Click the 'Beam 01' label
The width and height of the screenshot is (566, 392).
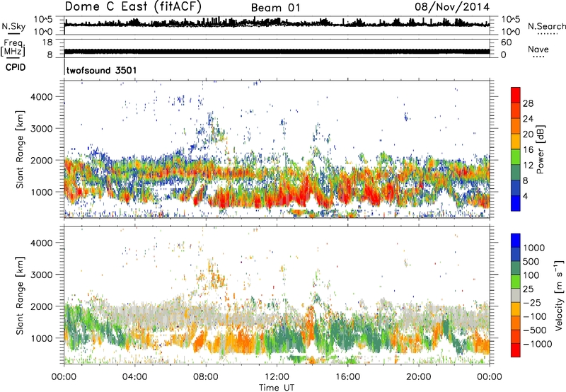tap(275, 8)
